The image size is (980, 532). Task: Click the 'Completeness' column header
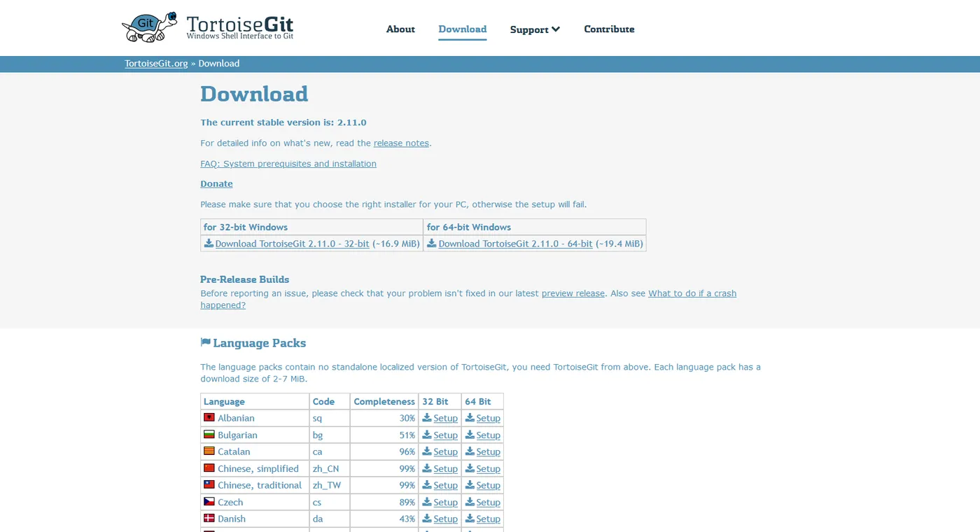pyautogui.click(x=384, y=401)
